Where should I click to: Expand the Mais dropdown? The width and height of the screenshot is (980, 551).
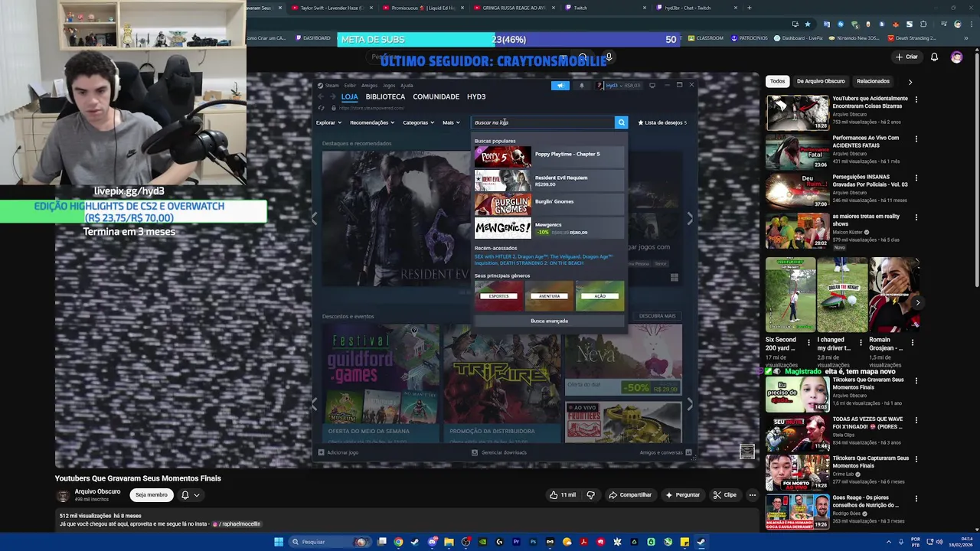(x=451, y=122)
